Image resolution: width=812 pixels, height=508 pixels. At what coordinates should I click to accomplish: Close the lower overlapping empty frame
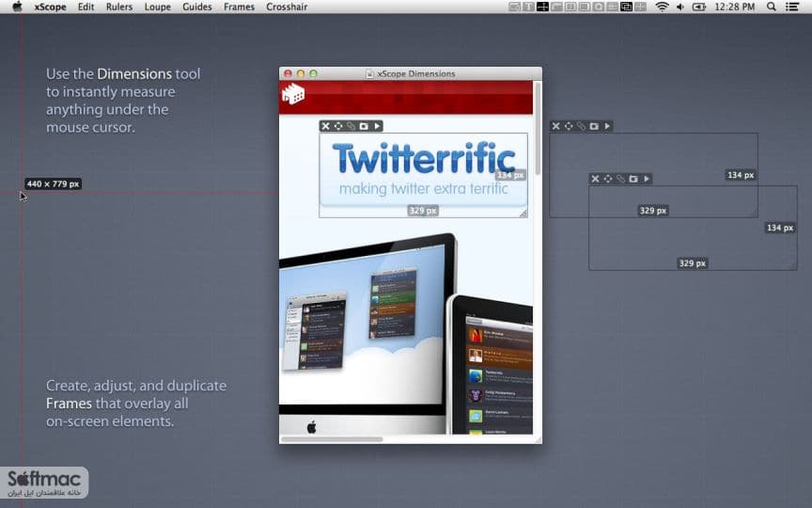coord(595,179)
